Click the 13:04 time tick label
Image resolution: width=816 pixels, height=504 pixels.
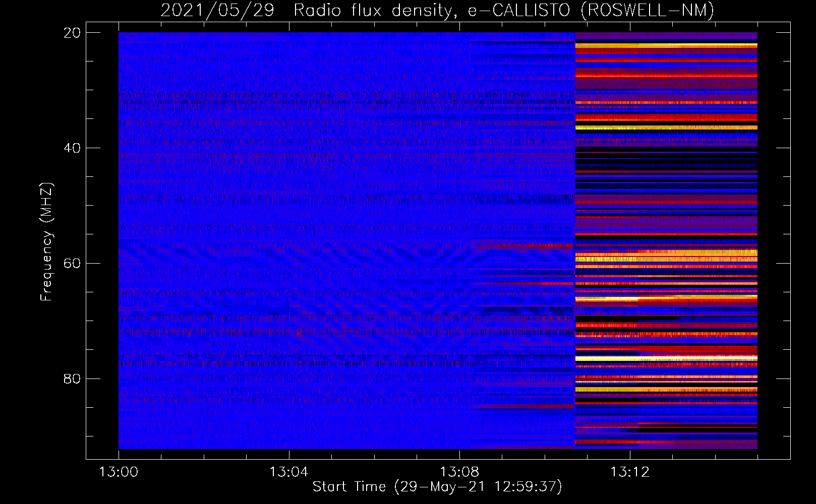(x=288, y=472)
